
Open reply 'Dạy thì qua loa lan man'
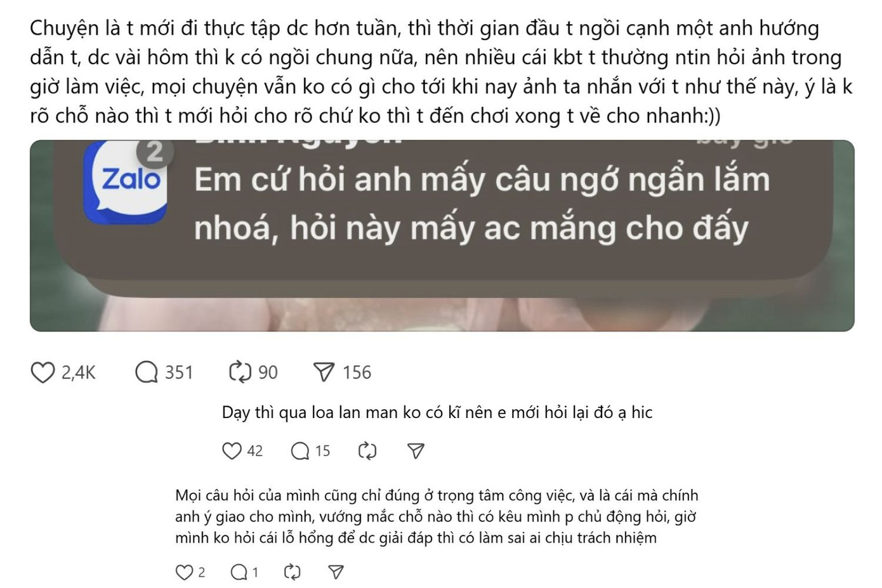click(437, 412)
